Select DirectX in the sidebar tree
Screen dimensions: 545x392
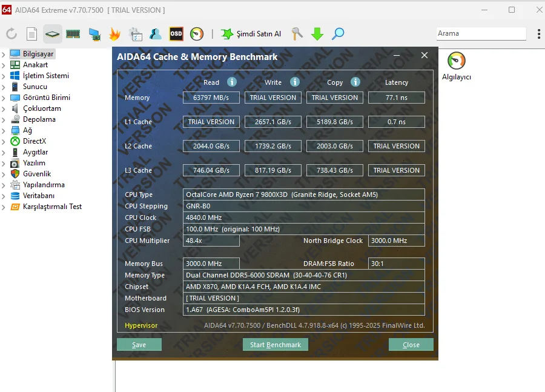point(35,141)
